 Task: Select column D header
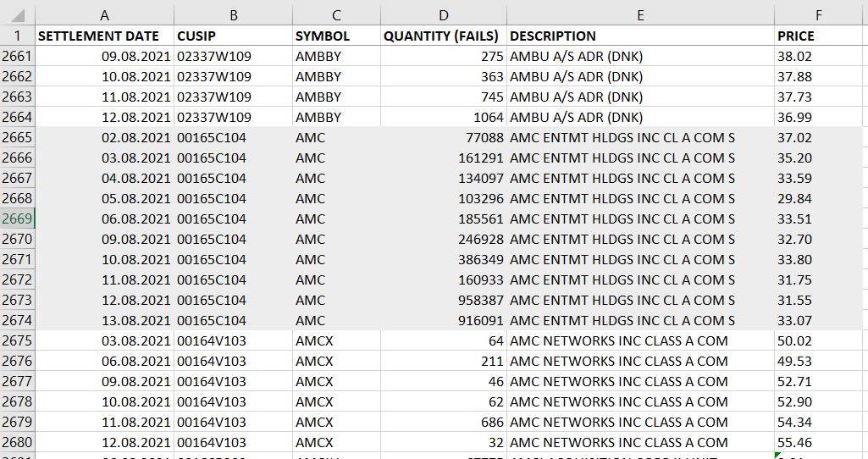(443, 15)
